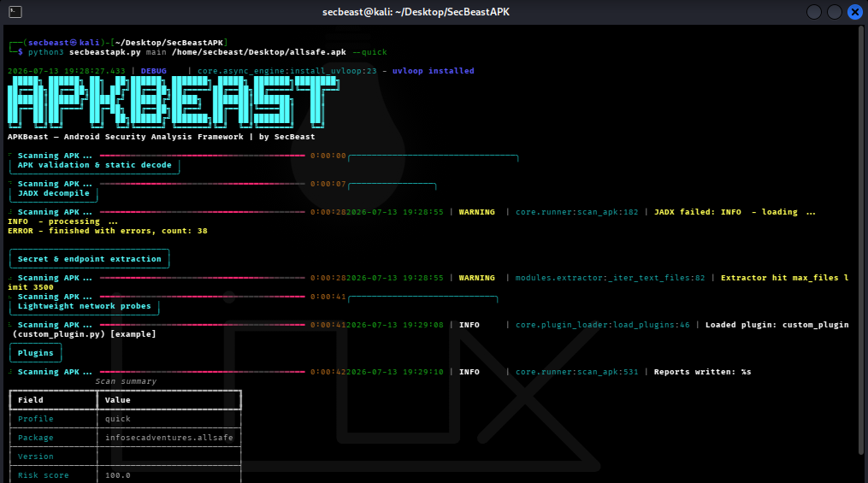The width and height of the screenshot is (868, 483).
Task: Click the second round title bar button
Action: (x=835, y=12)
